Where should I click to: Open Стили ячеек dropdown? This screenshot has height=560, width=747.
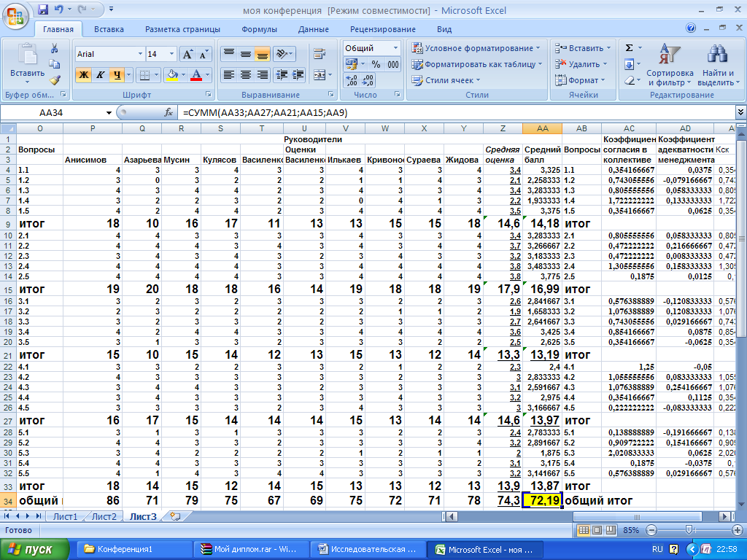click(x=446, y=80)
